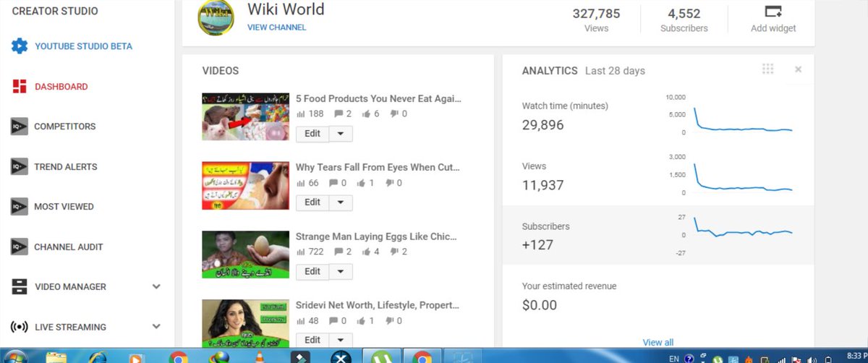The height and width of the screenshot is (363, 868).
Task: Click the 29,896 watch time value
Action: [x=542, y=125]
